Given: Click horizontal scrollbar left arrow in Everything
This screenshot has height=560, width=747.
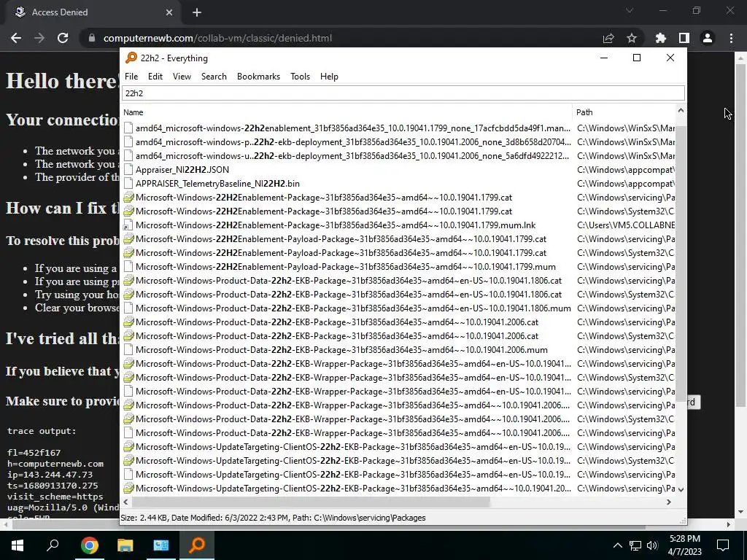Looking at the screenshot, I should tap(125, 502).
